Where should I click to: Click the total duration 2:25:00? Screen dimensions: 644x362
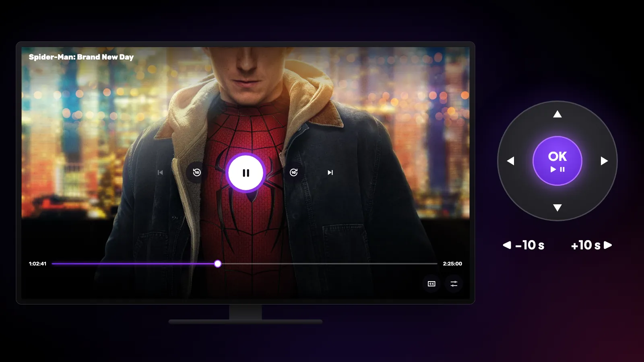click(452, 264)
